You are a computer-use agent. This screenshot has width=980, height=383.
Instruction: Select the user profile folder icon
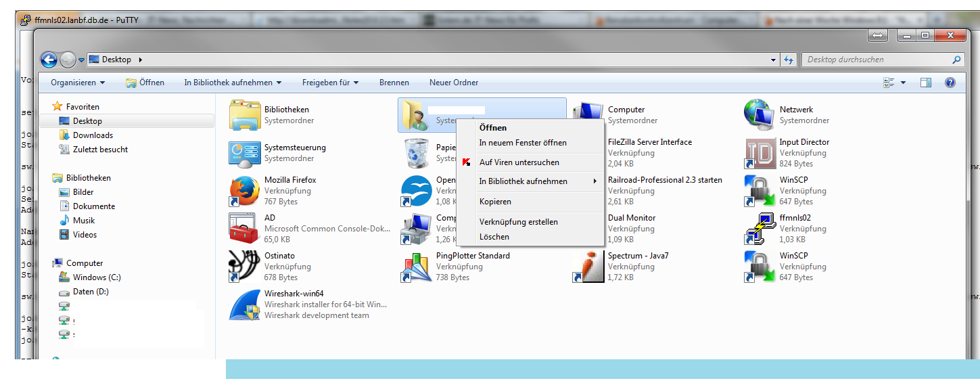(x=417, y=115)
